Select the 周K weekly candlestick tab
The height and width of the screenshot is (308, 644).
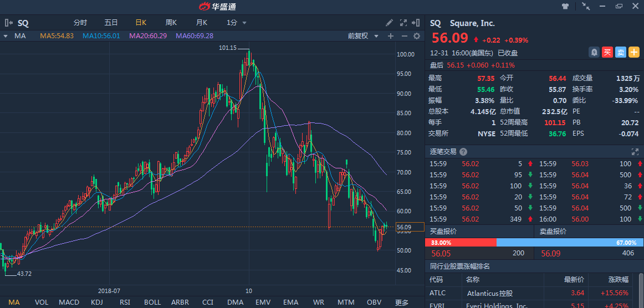pos(171,23)
